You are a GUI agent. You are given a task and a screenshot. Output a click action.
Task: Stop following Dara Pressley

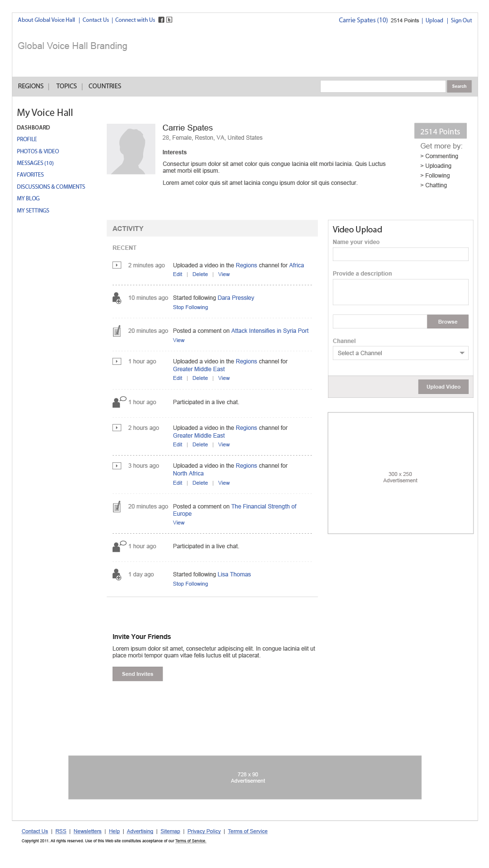click(x=190, y=308)
